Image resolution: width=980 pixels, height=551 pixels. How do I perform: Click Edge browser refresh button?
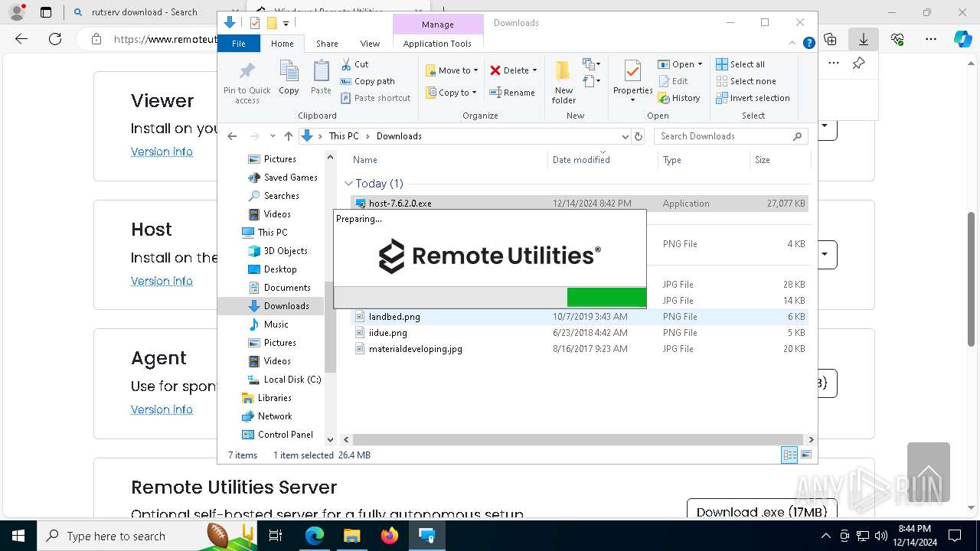(x=55, y=39)
